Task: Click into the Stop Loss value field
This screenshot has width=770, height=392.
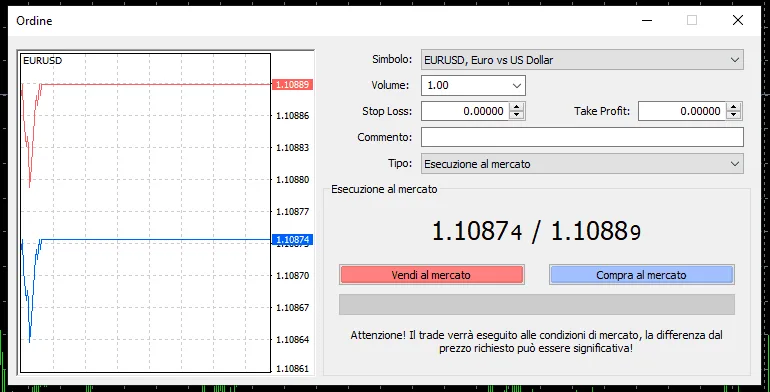Action: [465, 111]
